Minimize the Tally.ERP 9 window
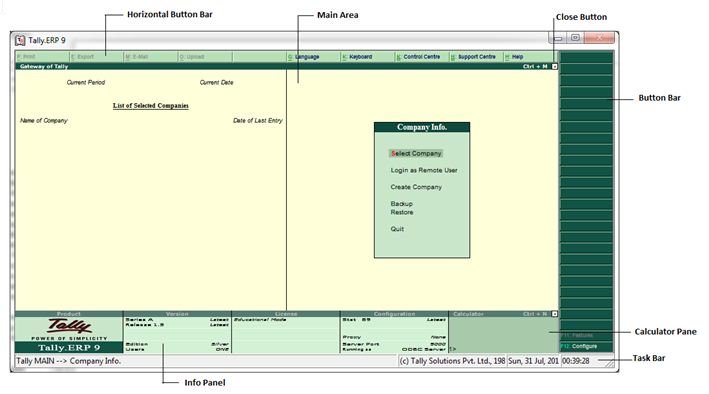The height and width of the screenshot is (394, 709). 558,38
